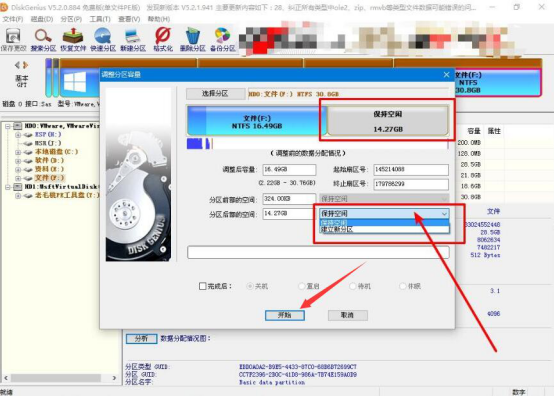Collapse the HD1:MsftVirtualDisk tree node

click(7, 187)
